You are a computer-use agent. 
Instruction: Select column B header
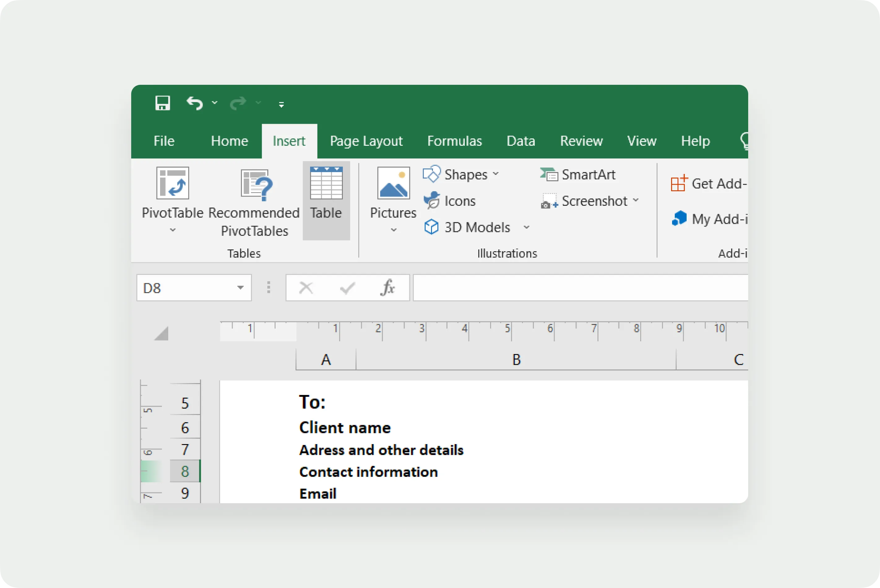pyautogui.click(x=516, y=359)
